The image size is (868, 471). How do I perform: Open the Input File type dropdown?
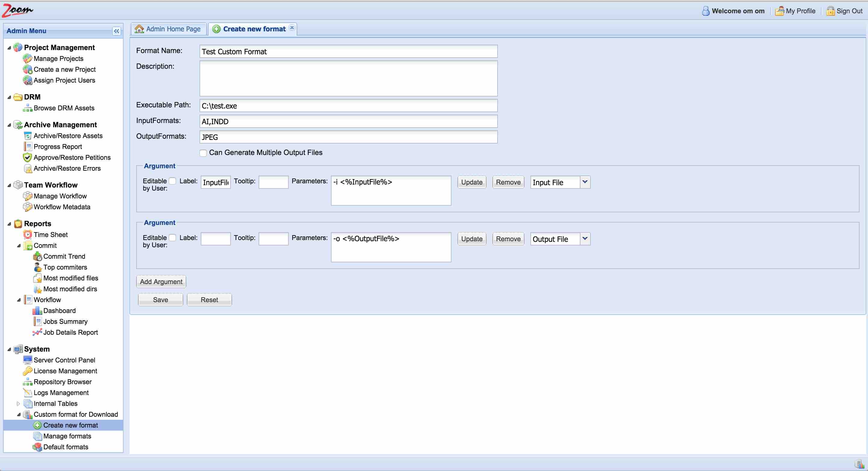pyautogui.click(x=585, y=182)
